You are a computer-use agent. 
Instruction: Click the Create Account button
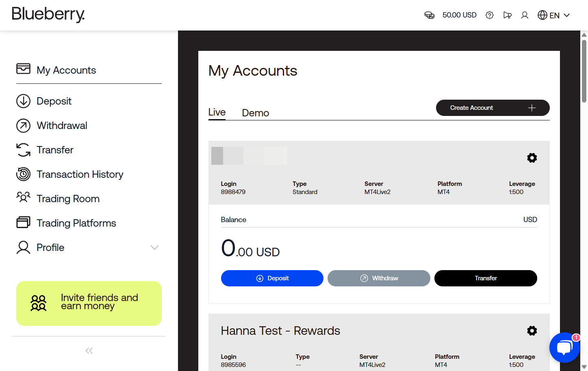click(493, 108)
